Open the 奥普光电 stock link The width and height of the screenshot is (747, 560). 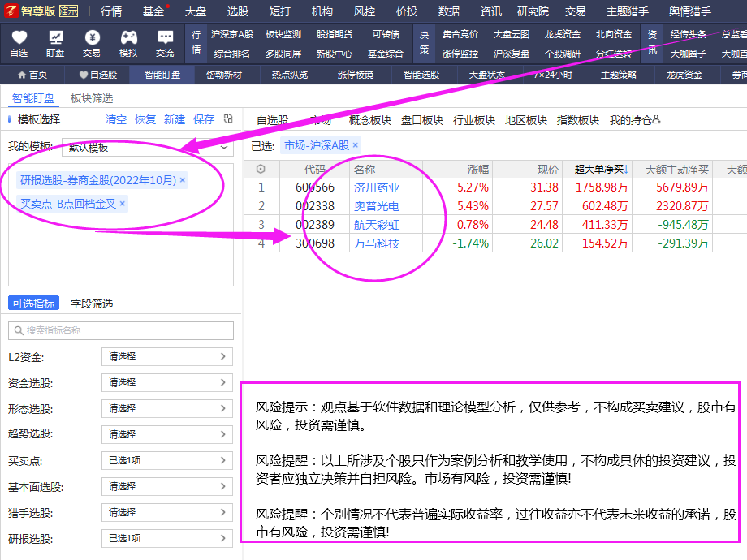click(x=377, y=206)
